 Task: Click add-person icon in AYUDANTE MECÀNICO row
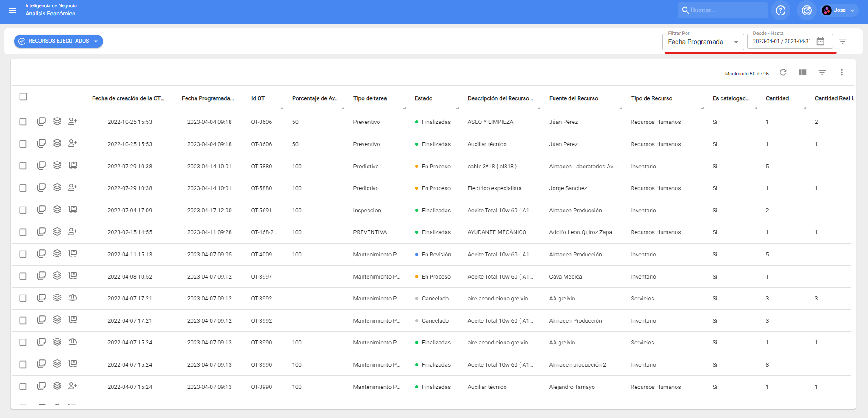[x=73, y=232]
